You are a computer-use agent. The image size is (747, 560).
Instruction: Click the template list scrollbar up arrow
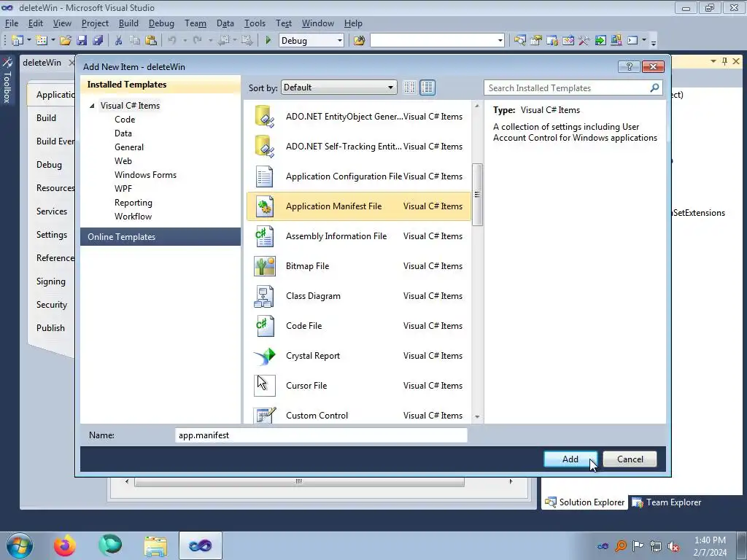pos(477,106)
